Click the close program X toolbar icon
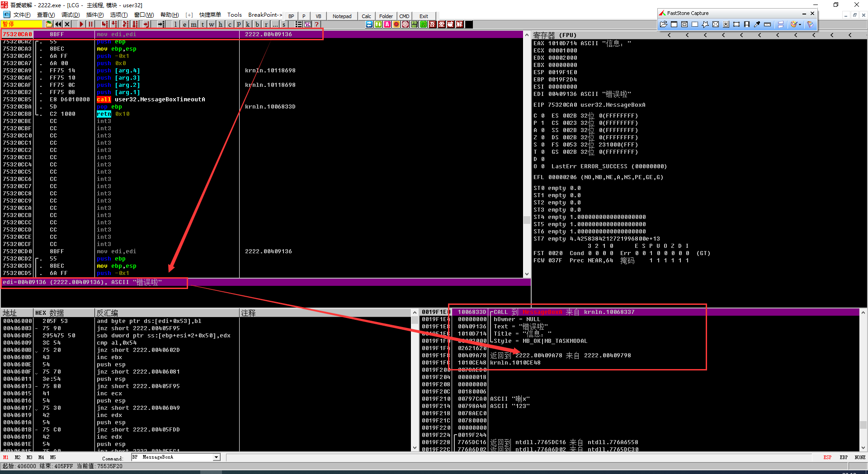 pos(67,24)
